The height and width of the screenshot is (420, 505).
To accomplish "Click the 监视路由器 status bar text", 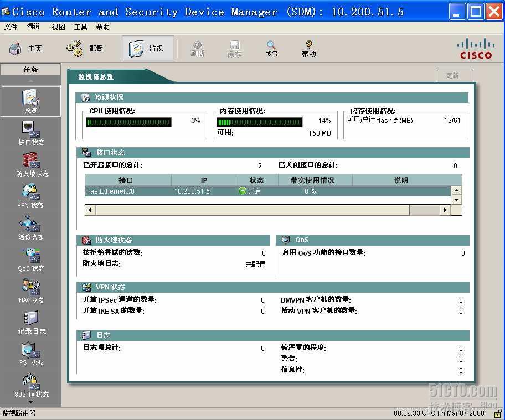I will (x=19, y=413).
